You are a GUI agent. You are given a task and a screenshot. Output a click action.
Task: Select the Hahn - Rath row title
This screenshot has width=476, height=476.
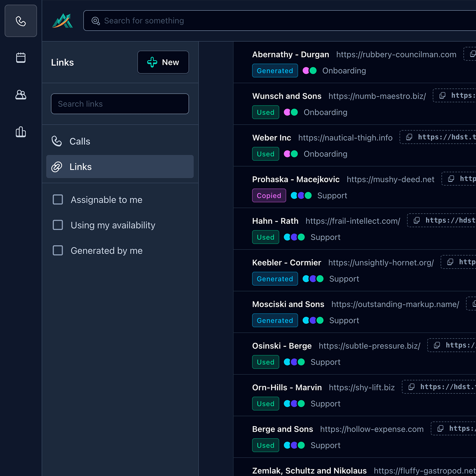click(x=275, y=221)
